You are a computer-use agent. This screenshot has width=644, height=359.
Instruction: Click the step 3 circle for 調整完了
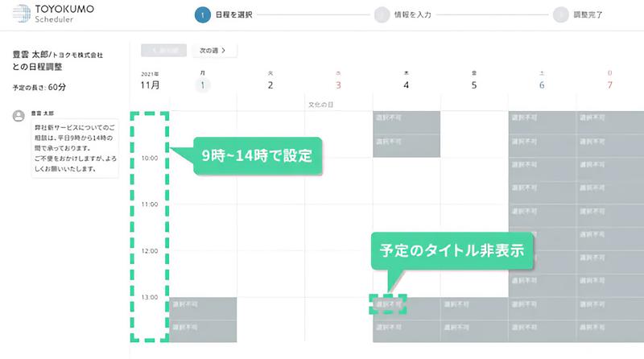pos(560,14)
